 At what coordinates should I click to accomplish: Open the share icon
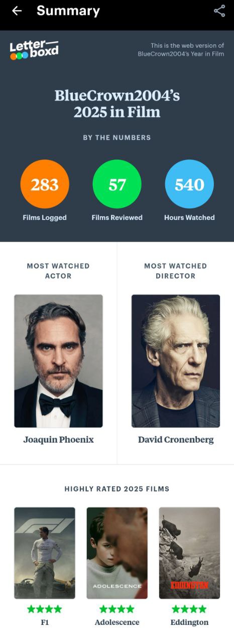click(x=219, y=11)
